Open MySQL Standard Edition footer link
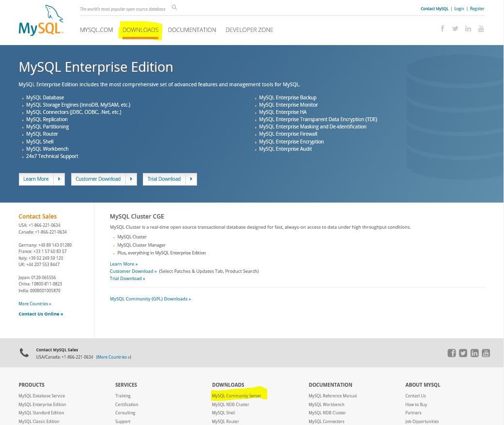 (x=41, y=413)
